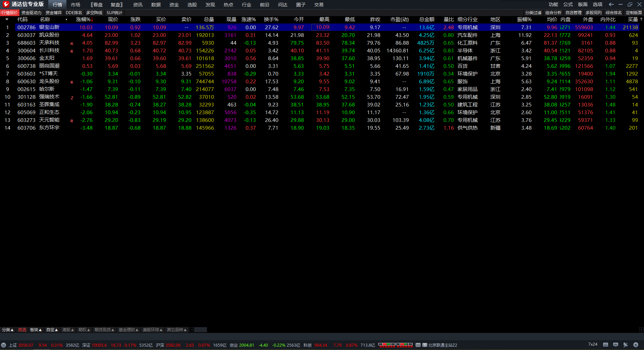Expand the 港股 menu at bottom

[68, 330]
